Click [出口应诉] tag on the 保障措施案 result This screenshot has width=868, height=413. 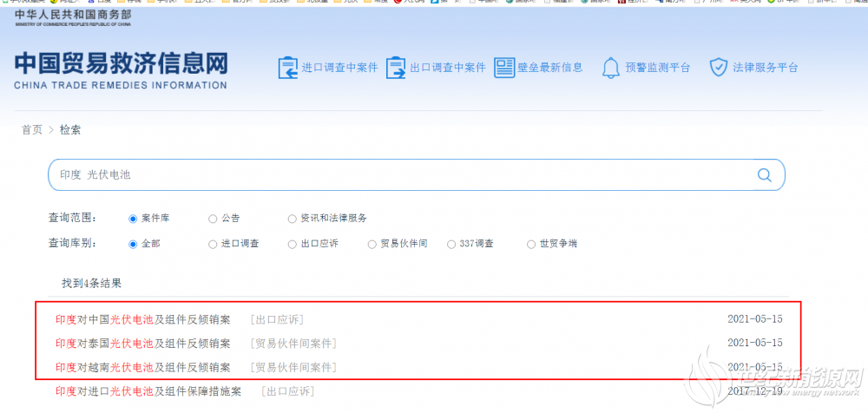pos(288,391)
